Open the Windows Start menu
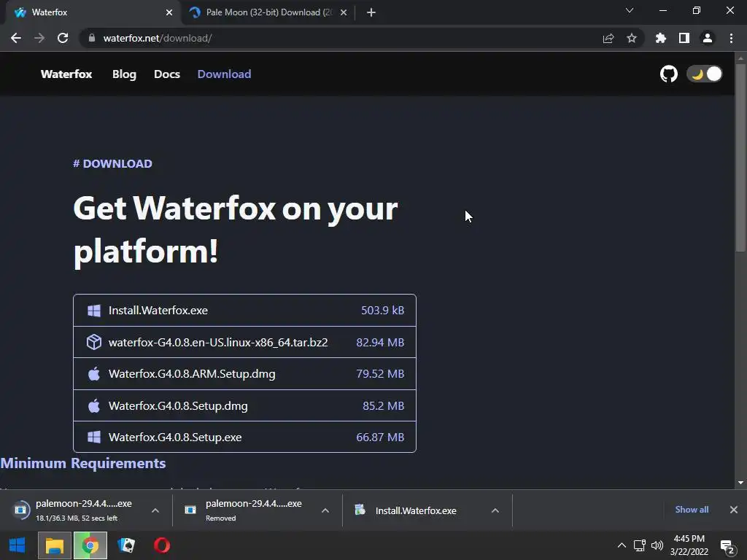747x560 pixels. pyautogui.click(x=18, y=545)
